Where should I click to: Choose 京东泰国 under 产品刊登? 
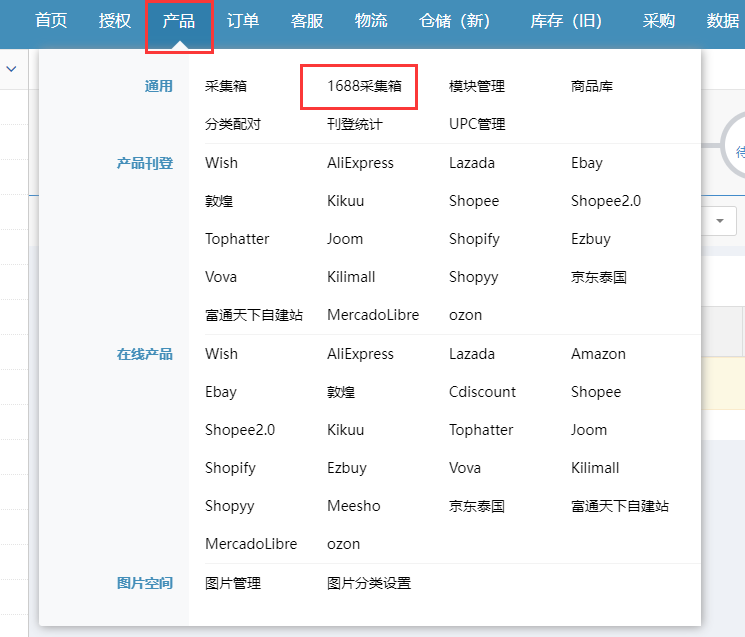(x=599, y=277)
